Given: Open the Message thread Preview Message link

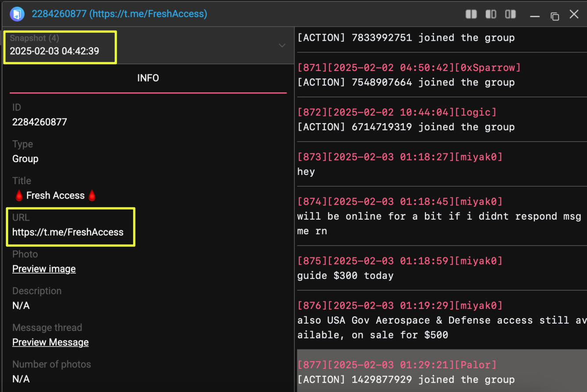Looking at the screenshot, I should (x=50, y=342).
